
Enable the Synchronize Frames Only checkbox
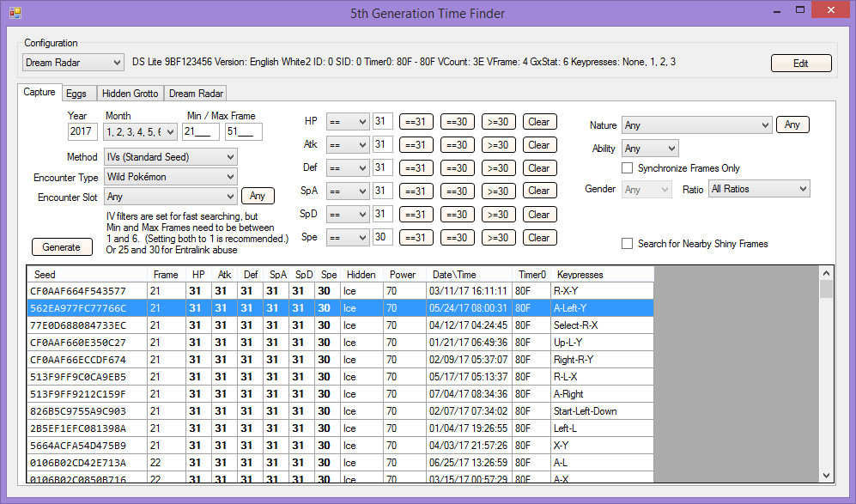click(628, 168)
